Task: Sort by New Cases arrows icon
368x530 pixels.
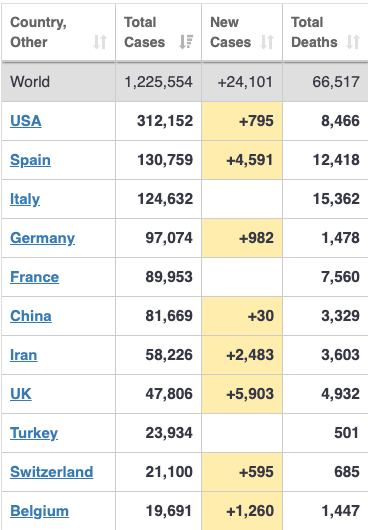Action: click(267, 42)
